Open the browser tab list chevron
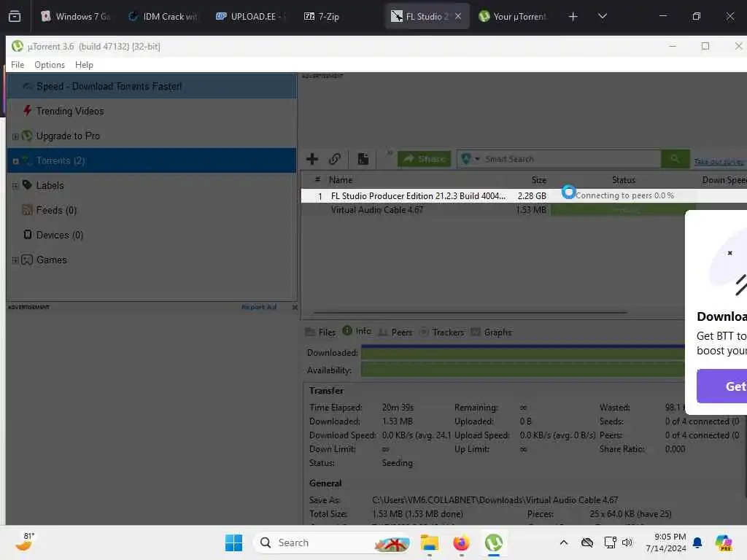 click(x=603, y=17)
